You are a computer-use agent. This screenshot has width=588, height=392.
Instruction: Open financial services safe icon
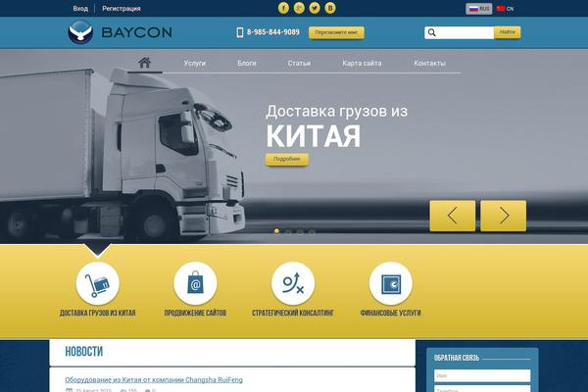(391, 283)
